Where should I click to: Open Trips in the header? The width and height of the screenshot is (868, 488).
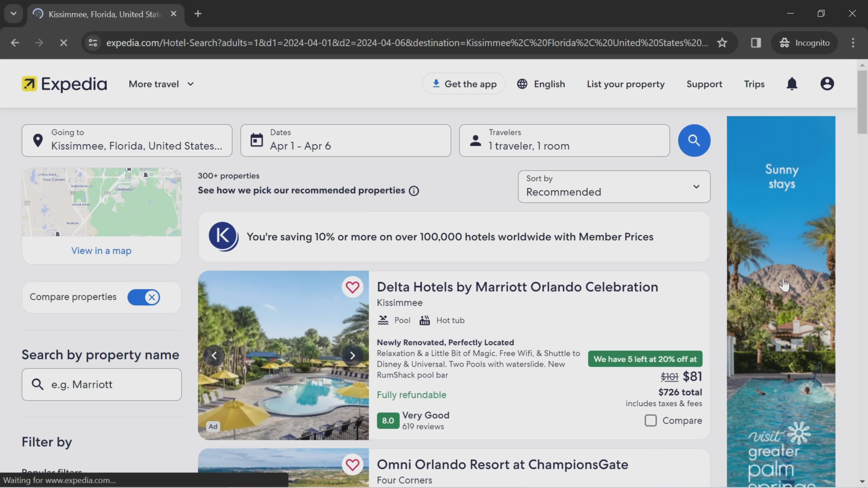[x=754, y=84]
